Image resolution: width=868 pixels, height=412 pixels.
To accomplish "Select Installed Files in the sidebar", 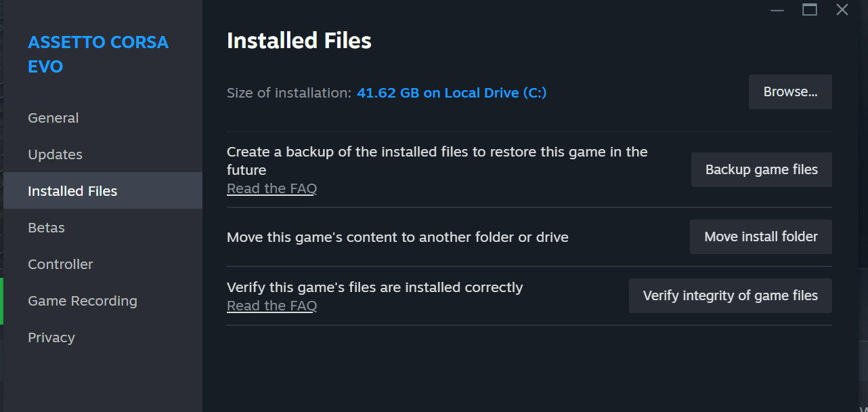I will coord(72,191).
